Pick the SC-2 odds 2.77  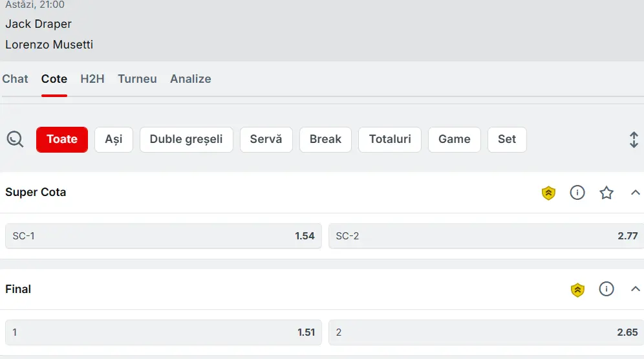click(486, 236)
